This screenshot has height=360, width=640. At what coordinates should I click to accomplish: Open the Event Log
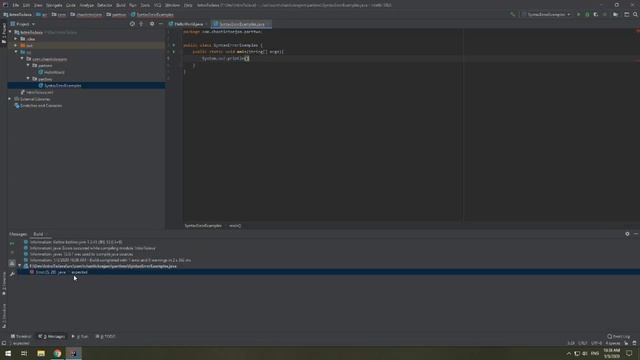pos(619,336)
